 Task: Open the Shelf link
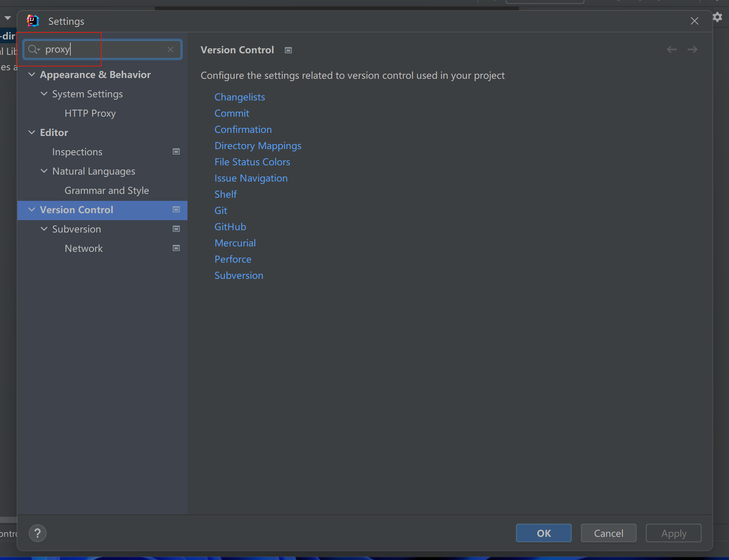[x=226, y=194]
